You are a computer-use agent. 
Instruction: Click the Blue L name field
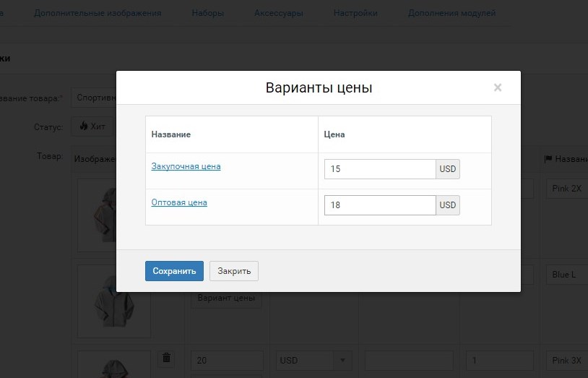pos(567,275)
